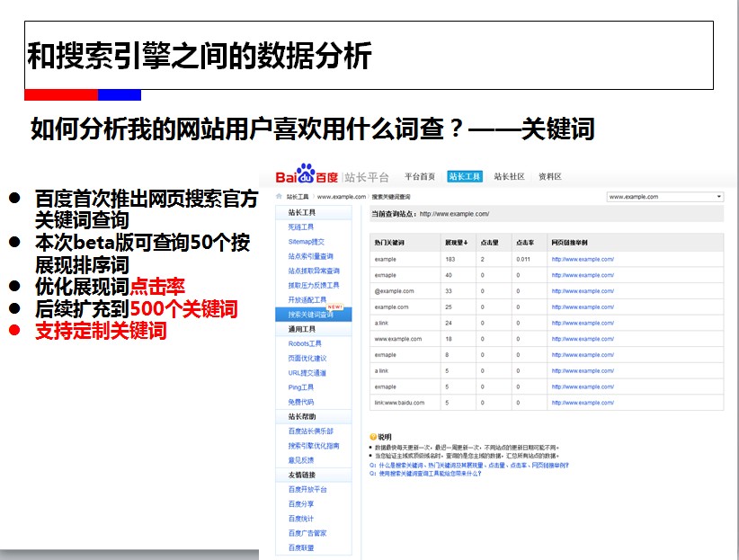Open 百度统计 friendly link
Image resolution: width=739 pixels, height=560 pixels.
(x=300, y=519)
